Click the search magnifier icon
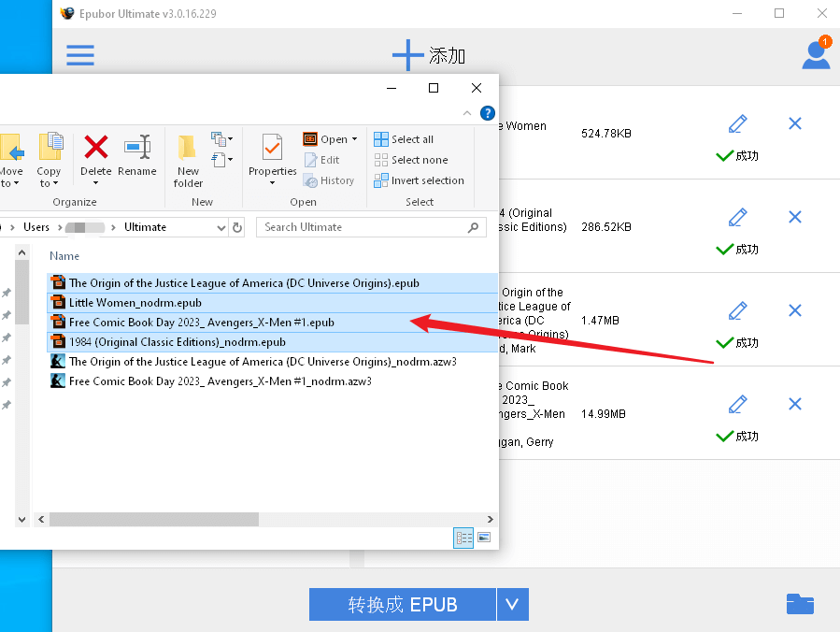This screenshot has width=840, height=632. pos(473,227)
